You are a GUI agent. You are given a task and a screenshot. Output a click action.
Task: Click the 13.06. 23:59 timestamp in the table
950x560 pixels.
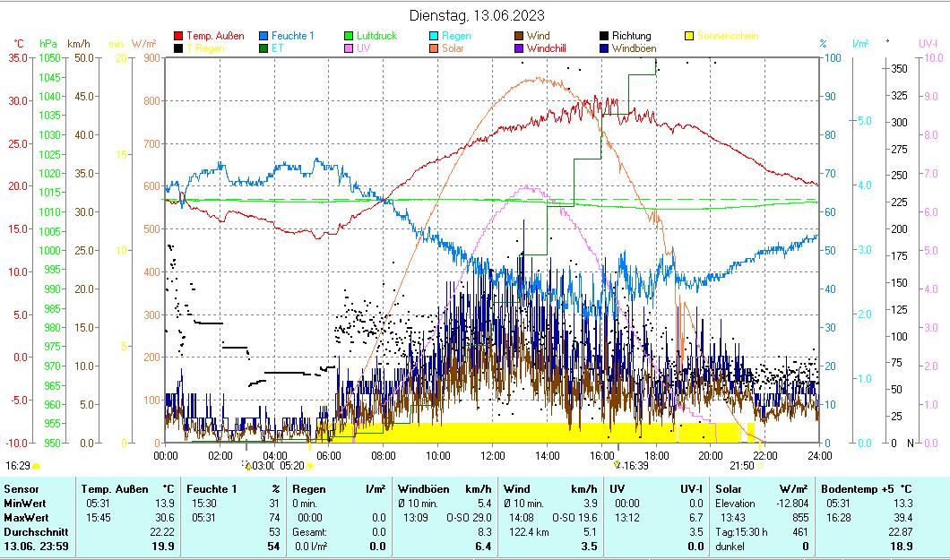pos(36,546)
